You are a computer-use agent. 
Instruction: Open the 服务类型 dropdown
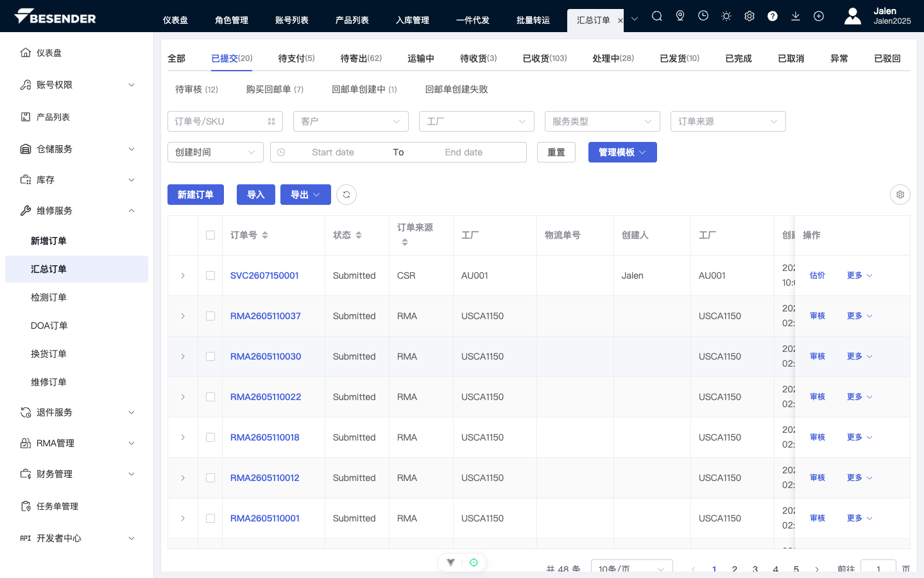tap(603, 121)
